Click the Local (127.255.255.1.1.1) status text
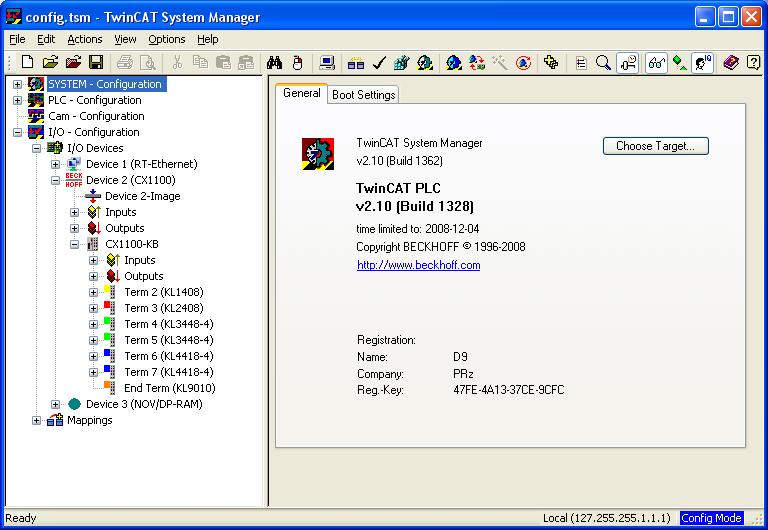This screenshot has height=530, width=768. coord(606,518)
